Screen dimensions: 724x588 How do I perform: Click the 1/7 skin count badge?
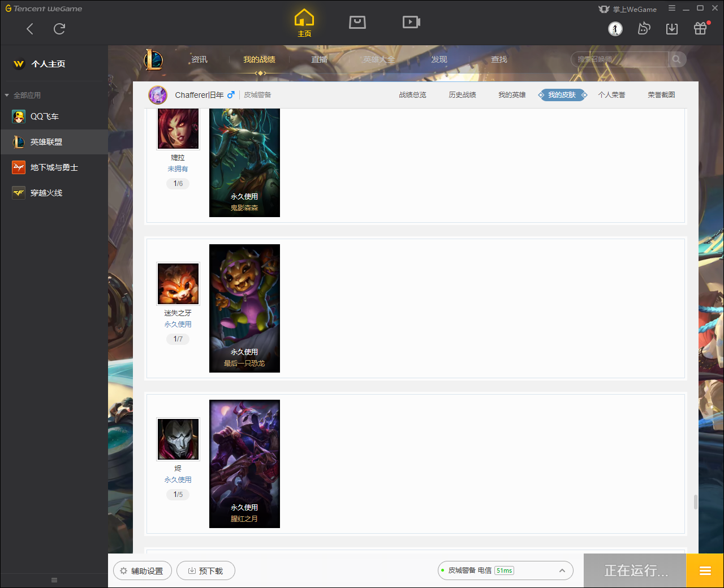click(x=178, y=339)
